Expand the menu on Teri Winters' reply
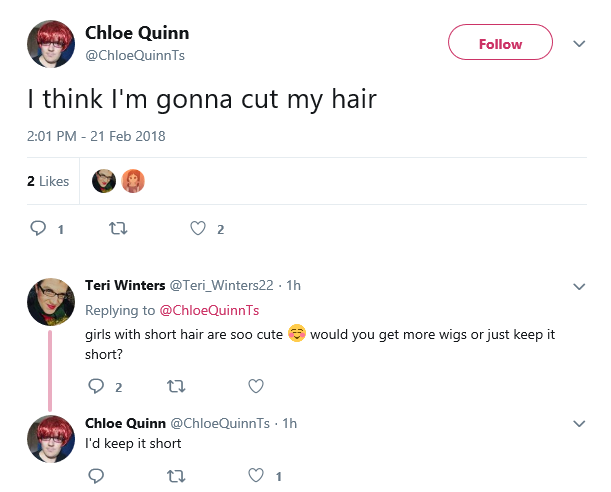Screen dimensions: 611x492 coord(579,287)
